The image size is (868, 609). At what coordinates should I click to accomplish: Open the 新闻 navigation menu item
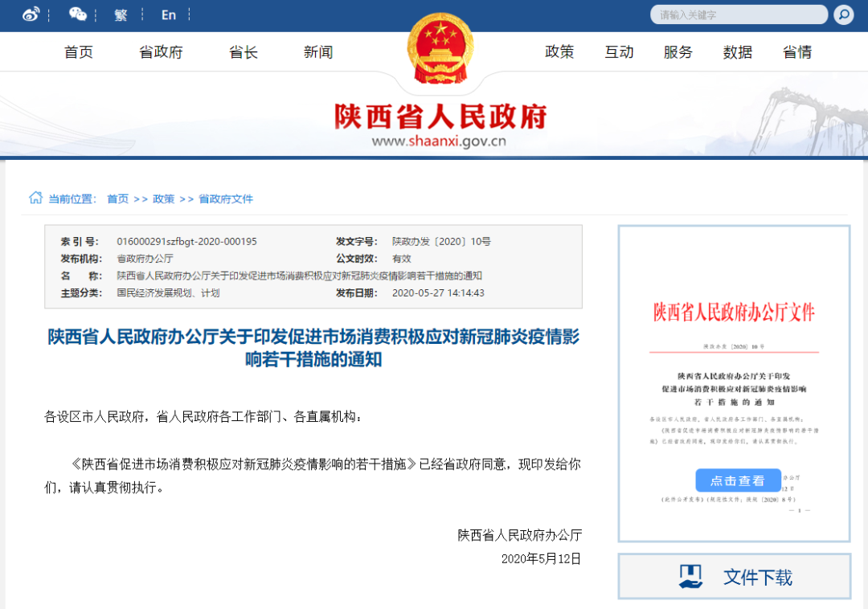318,52
